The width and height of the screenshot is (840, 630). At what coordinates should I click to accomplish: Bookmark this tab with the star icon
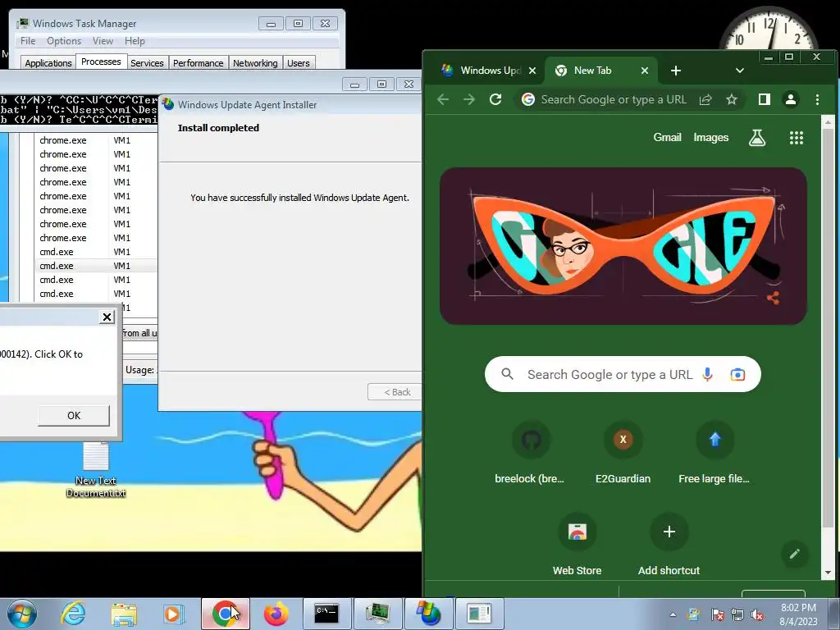731,99
